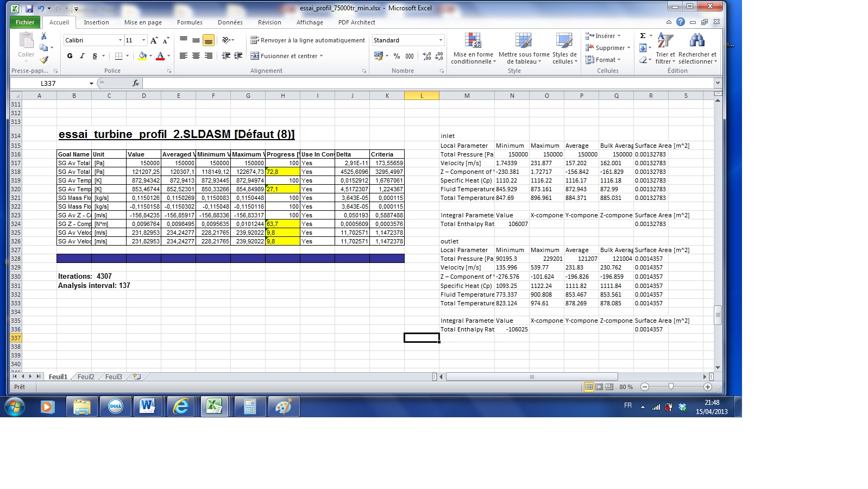The height and width of the screenshot is (489, 868).
Task: Click the insert function fx icon
Action: (x=136, y=83)
